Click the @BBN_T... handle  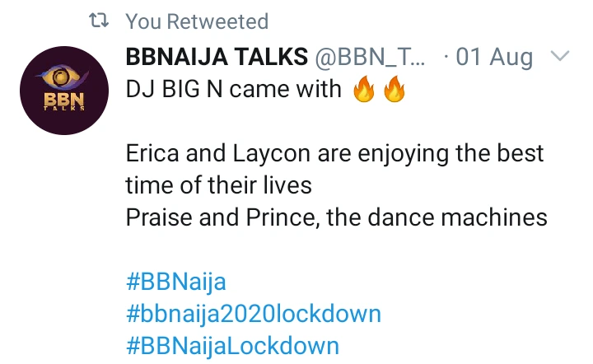371,58
